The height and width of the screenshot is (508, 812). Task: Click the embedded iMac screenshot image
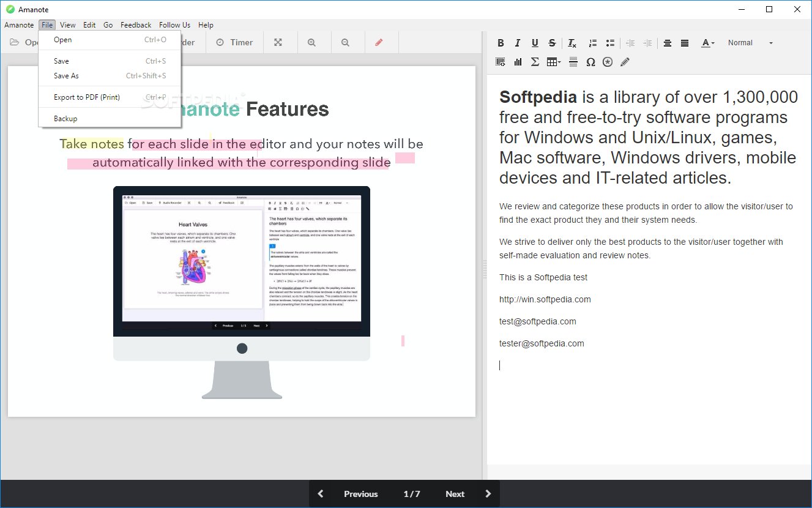click(x=242, y=293)
